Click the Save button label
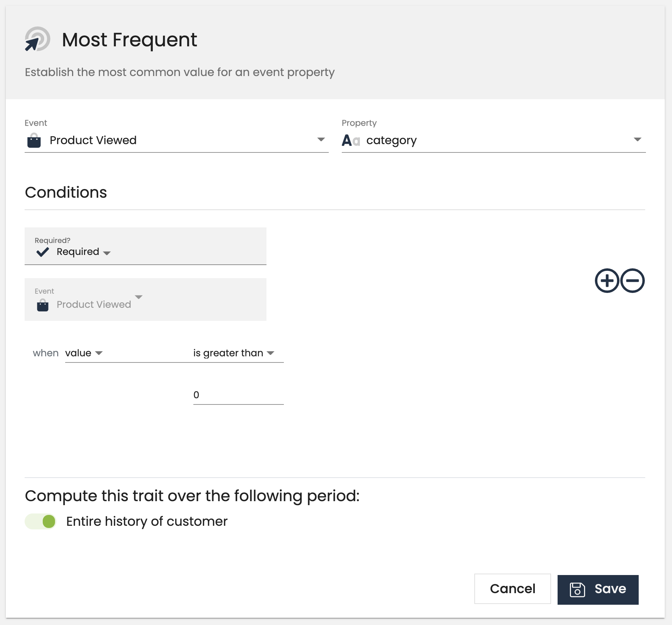This screenshot has height=625, width=672. pos(610,589)
